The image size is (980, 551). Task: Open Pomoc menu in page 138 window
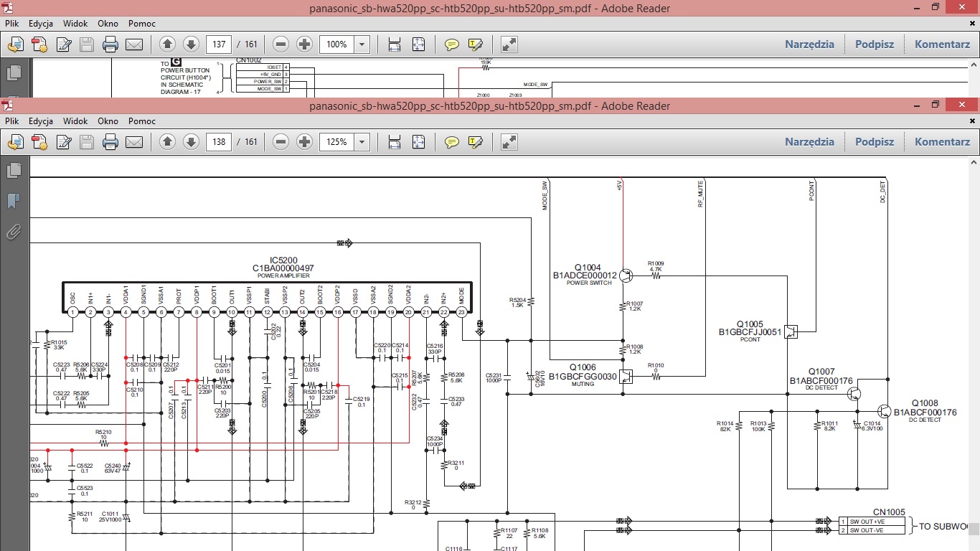[142, 121]
